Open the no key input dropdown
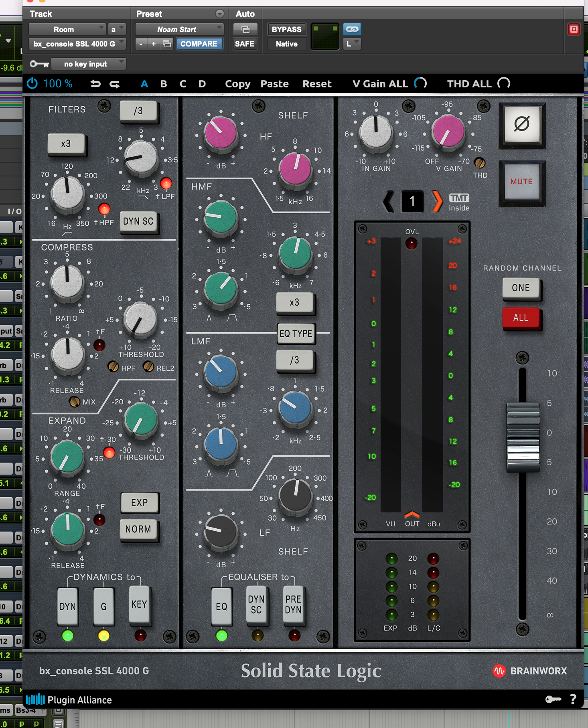Image resolution: width=588 pixels, height=728 pixels. coord(89,64)
